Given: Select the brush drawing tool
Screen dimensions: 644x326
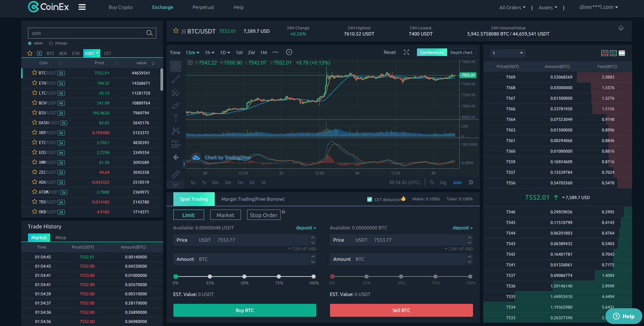Looking at the screenshot, I should [x=176, y=105].
